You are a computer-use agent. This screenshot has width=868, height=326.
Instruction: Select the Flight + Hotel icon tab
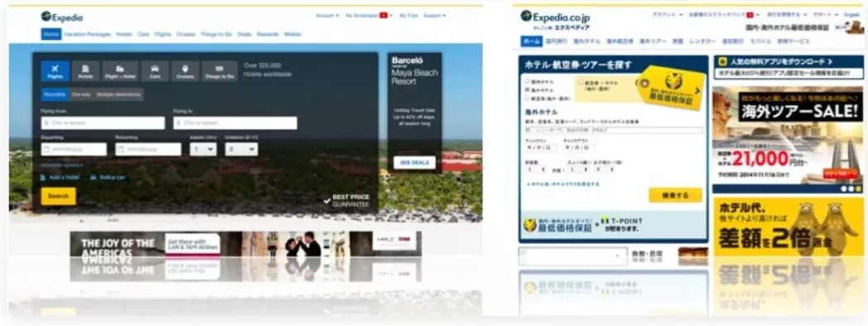(120, 71)
